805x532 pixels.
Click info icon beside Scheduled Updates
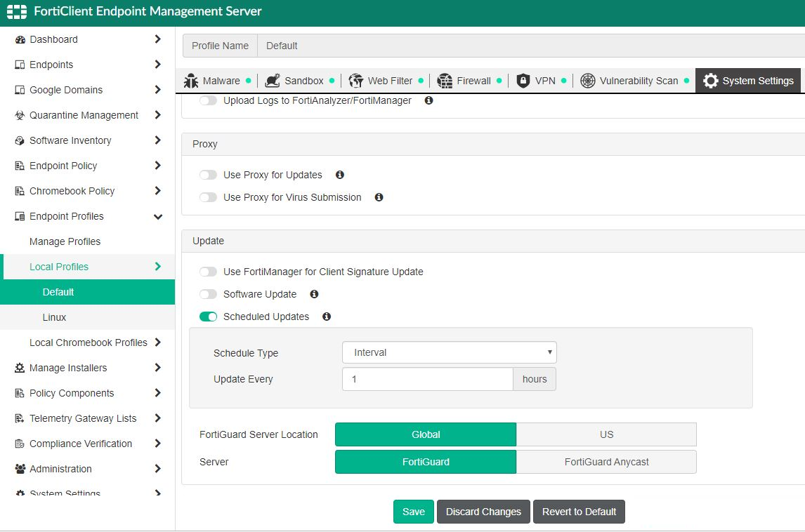(x=327, y=317)
